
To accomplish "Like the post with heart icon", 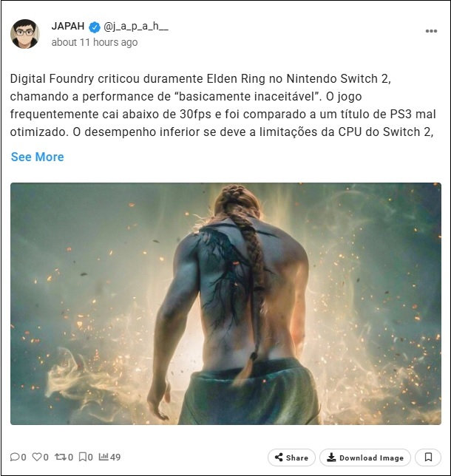I will 37,457.
